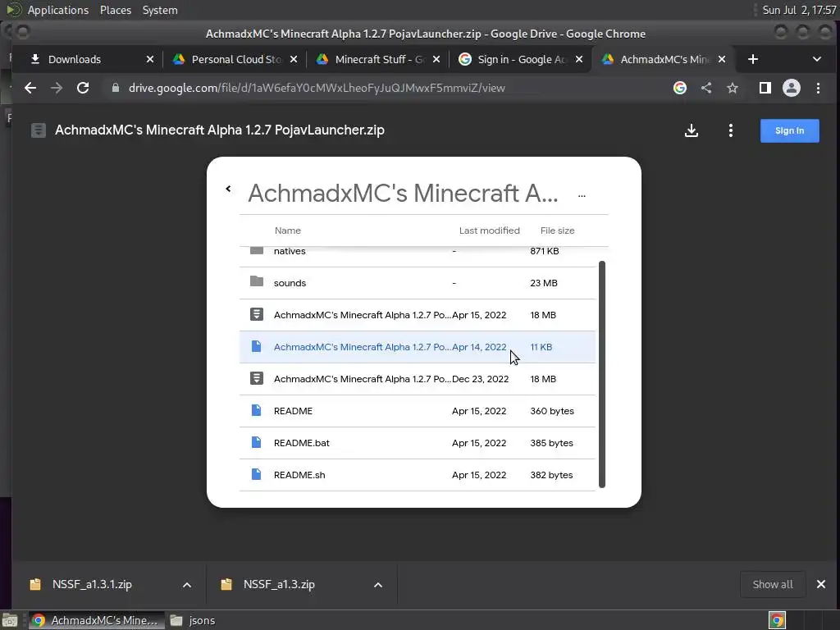Open the tab search dropdown
This screenshot has height=630, width=840.
click(817, 59)
